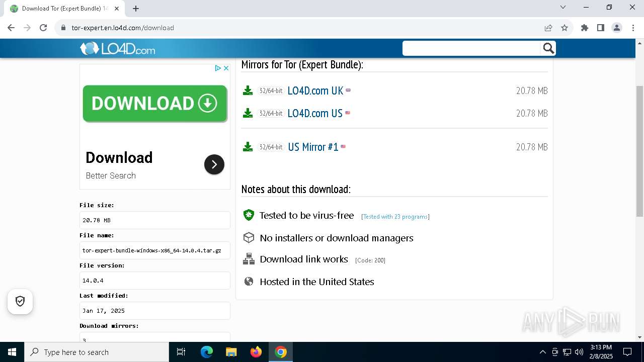
Task: Share this page icon in address bar
Action: tap(548, 28)
